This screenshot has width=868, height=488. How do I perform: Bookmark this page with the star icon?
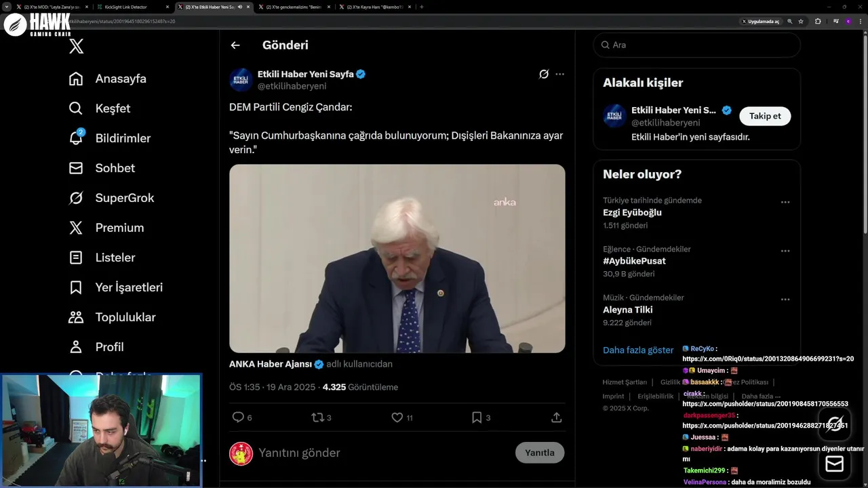(x=801, y=21)
